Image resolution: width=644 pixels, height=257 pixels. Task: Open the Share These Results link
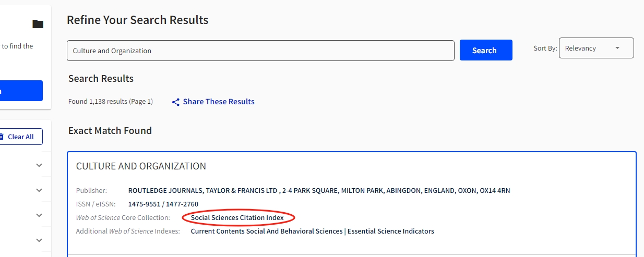tap(219, 102)
